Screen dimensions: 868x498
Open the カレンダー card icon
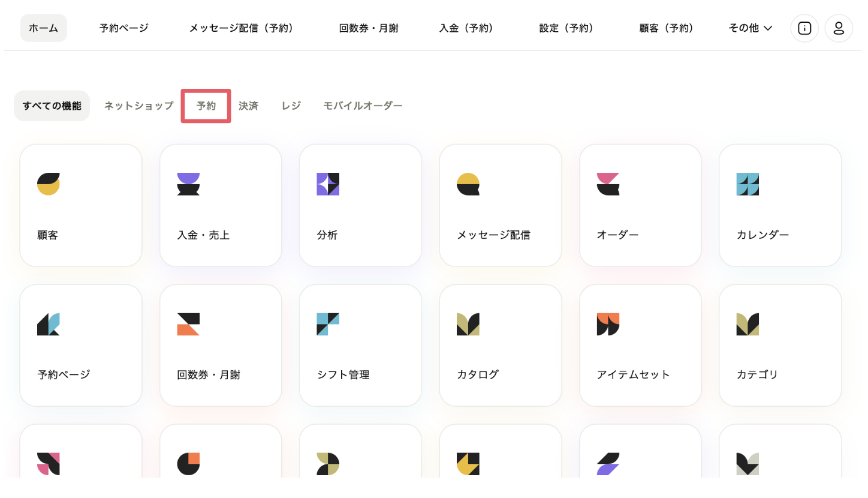748,184
